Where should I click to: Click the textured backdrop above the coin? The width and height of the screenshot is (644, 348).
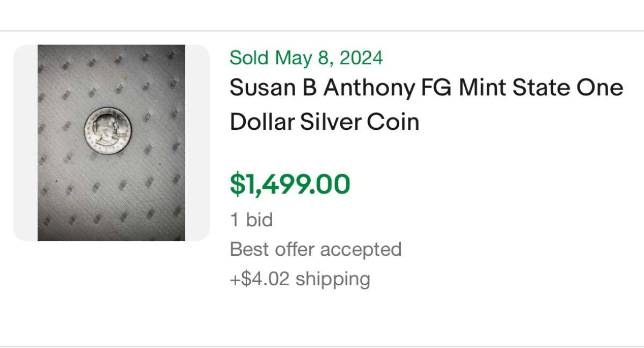coord(111,75)
